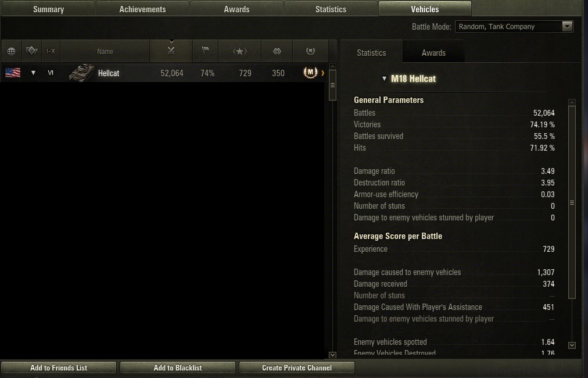Screen dimensions: 588x378
Task: Click statistics panel scroll down arrow
Action: [x=572, y=345]
